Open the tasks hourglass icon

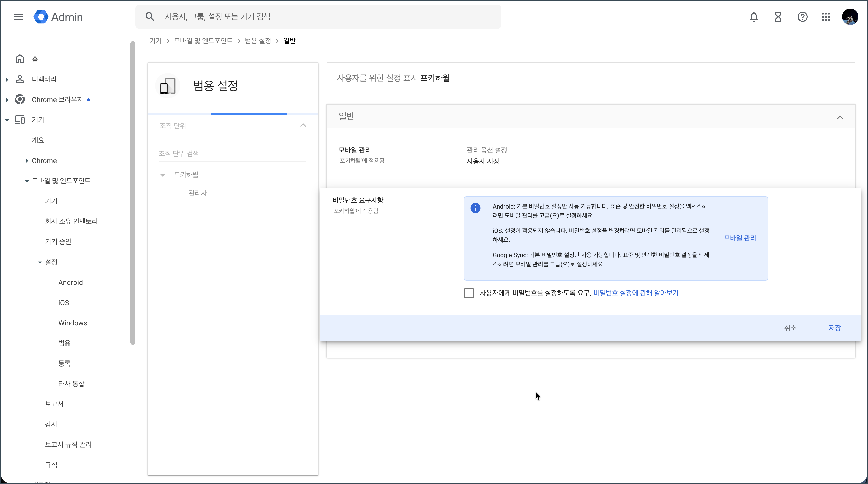778,17
